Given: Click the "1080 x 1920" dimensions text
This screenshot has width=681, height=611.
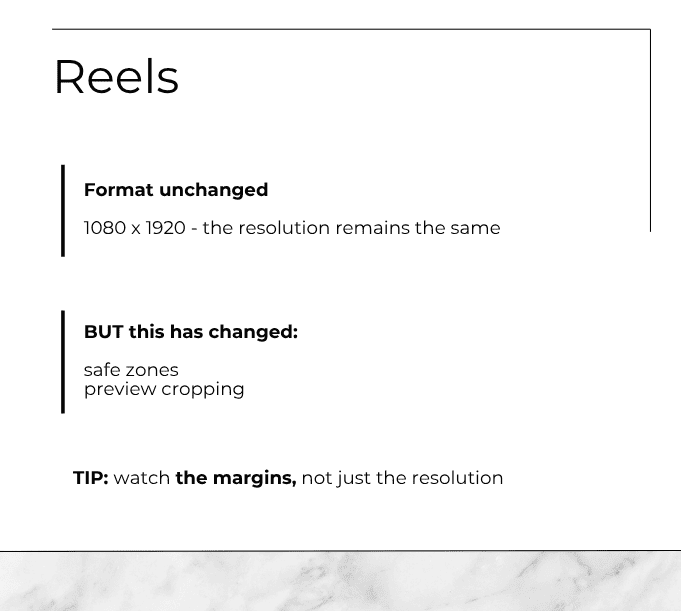Looking at the screenshot, I should [x=134, y=228].
